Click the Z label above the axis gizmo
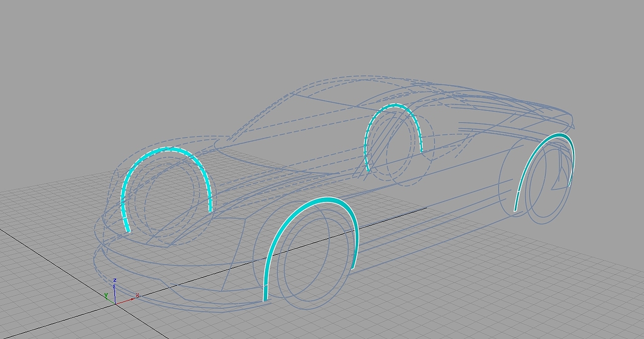The height and width of the screenshot is (339, 644). pos(115,280)
